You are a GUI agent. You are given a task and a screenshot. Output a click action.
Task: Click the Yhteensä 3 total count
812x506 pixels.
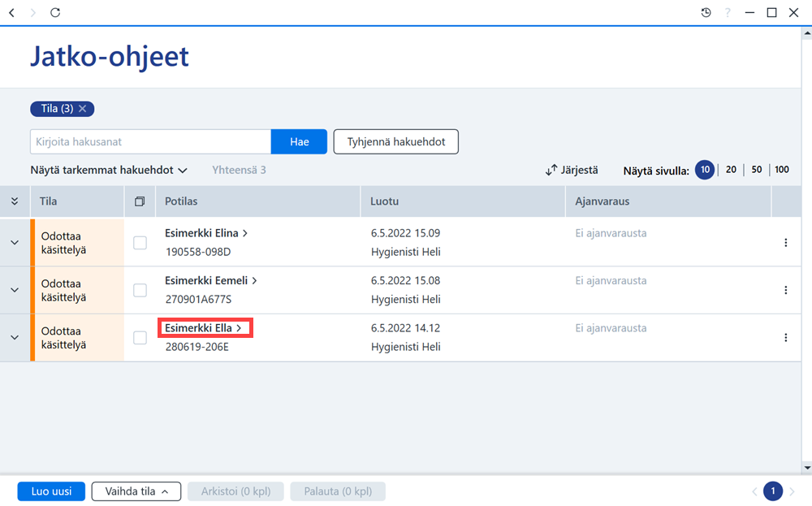click(239, 170)
